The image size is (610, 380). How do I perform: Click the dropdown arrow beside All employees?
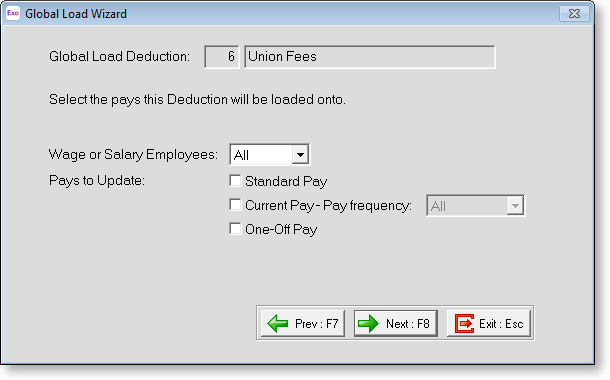(x=300, y=155)
